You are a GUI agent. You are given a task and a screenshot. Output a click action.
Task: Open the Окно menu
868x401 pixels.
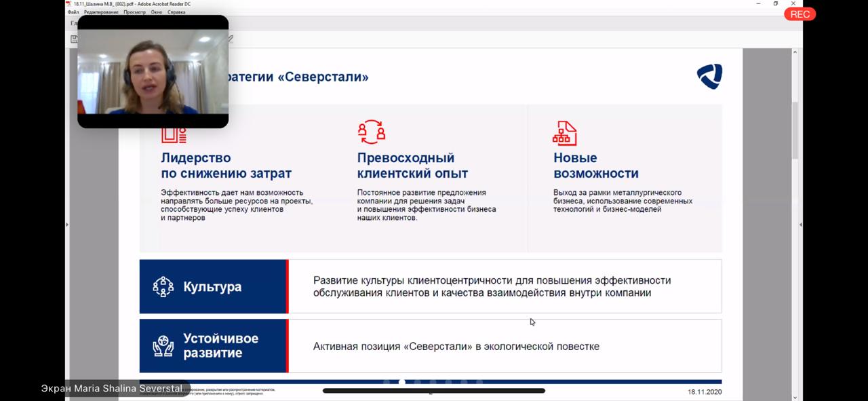point(157,12)
